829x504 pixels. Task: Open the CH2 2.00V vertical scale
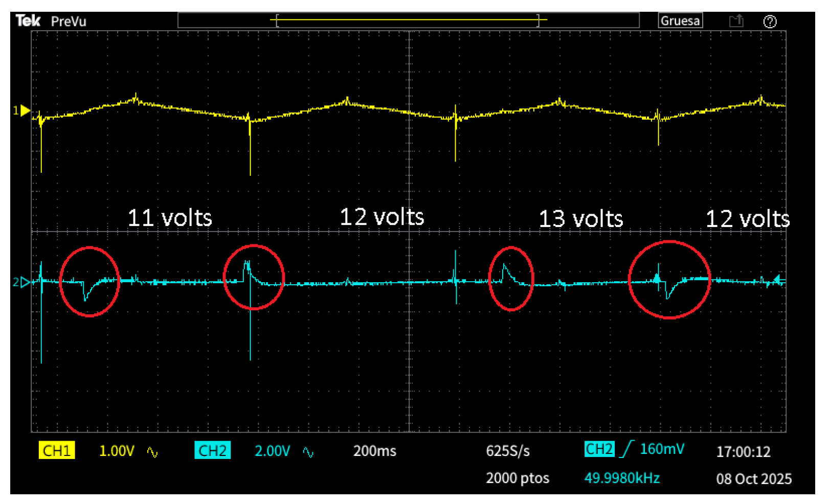point(272,451)
